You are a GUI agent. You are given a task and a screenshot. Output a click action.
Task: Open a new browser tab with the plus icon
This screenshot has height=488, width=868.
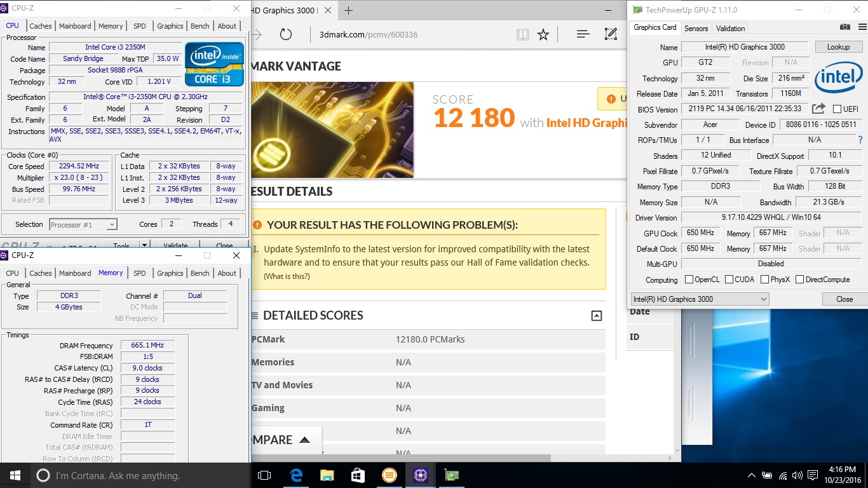point(348,10)
